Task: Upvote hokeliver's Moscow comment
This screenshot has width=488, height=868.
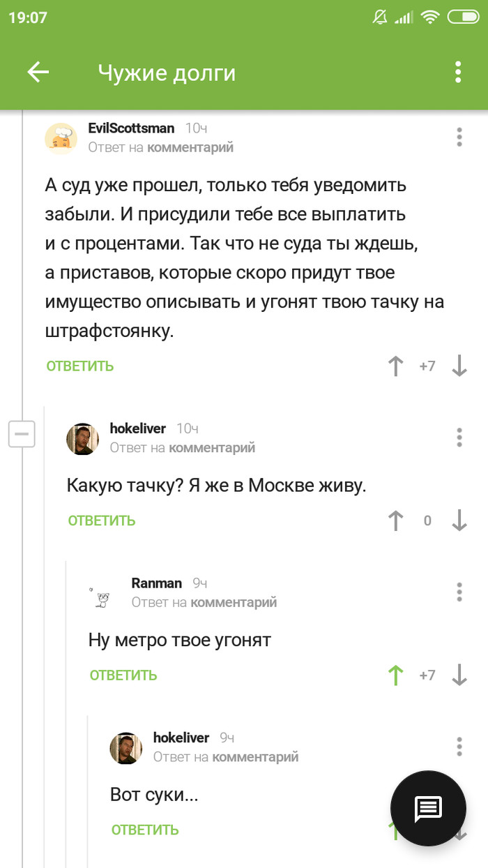Action: tap(396, 520)
